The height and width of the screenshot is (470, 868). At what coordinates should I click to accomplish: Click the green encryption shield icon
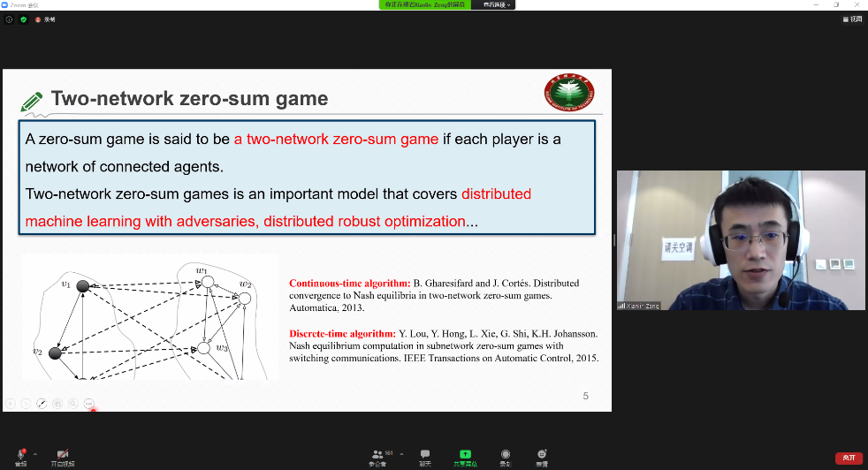pos(24,19)
